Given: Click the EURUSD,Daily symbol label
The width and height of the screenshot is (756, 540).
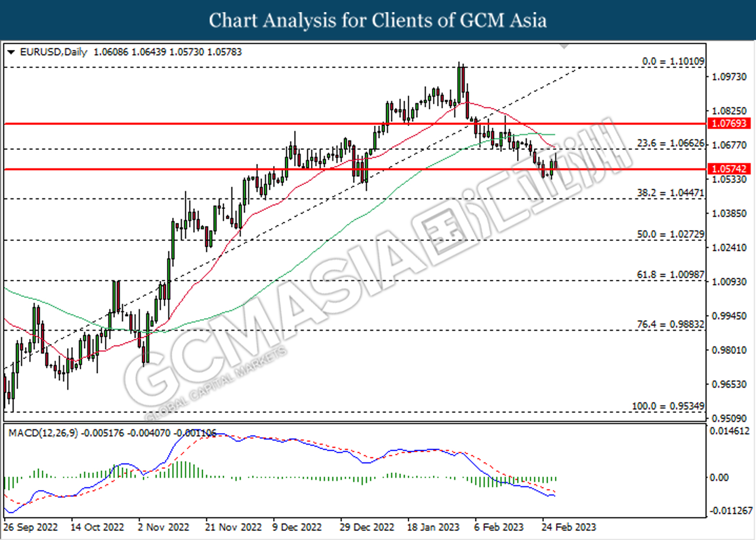Looking at the screenshot, I should pos(53,52).
